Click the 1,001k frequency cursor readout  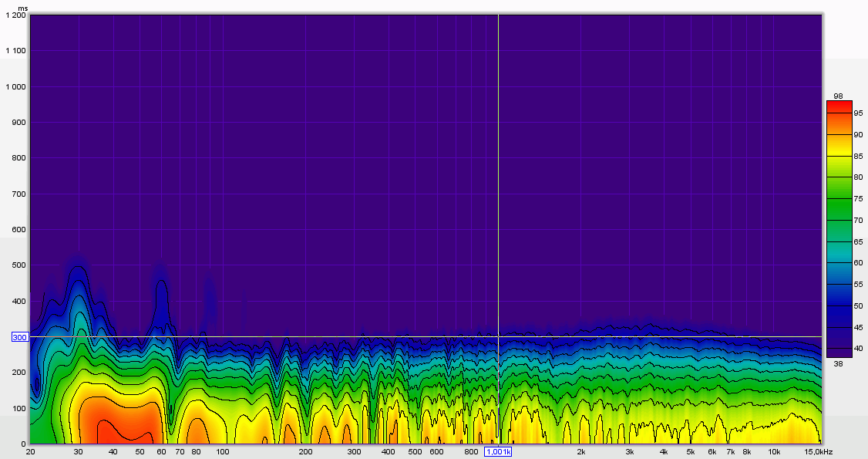[497, 452]
